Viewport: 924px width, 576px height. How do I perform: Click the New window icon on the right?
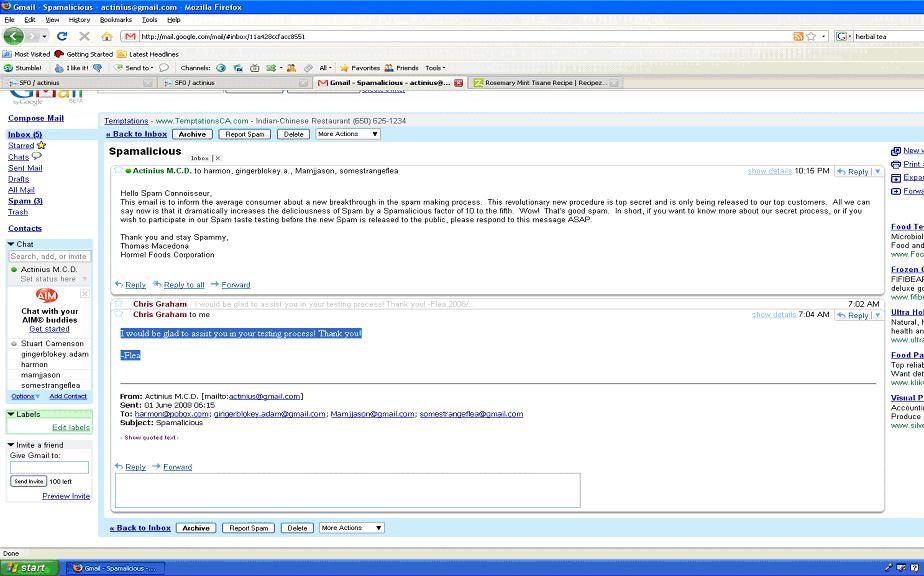[x=896, y=151]
